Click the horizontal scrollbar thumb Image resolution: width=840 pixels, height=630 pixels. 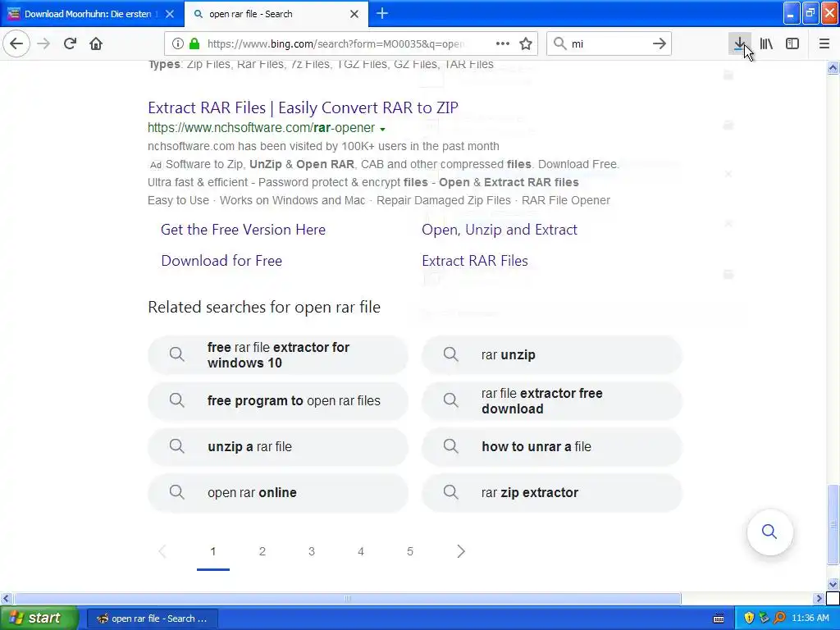(x=348, y=598)
